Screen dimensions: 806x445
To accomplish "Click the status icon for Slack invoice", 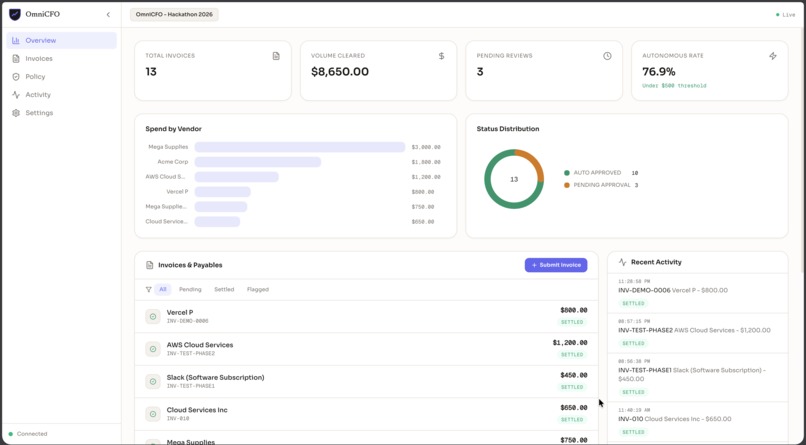I will [x=153, y=381].
